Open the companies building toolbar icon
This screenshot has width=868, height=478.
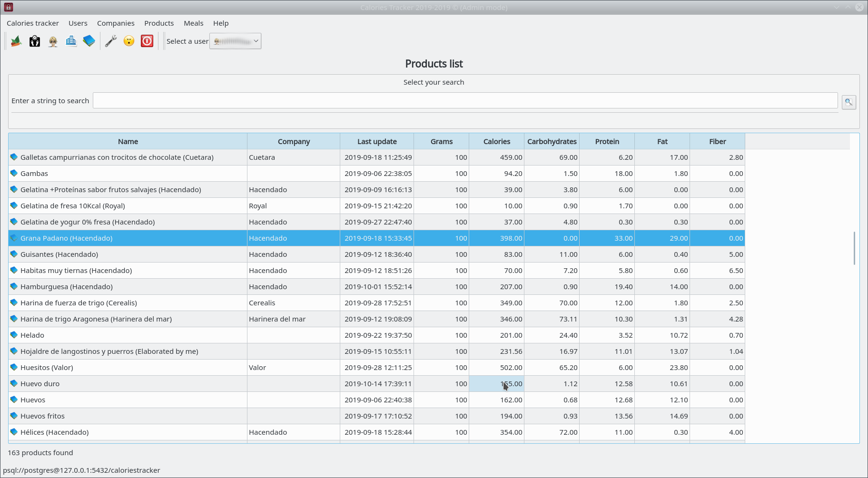71,41
